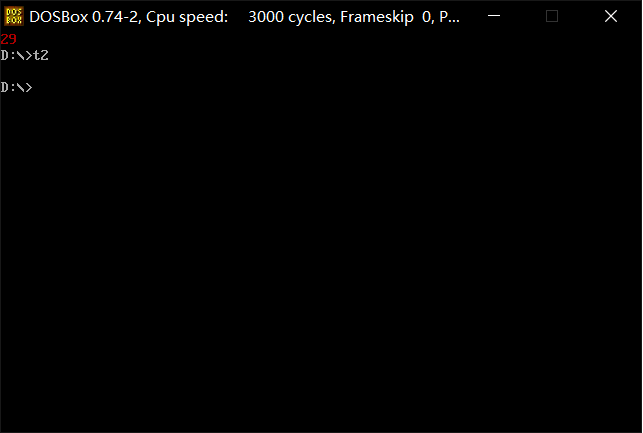Click the red 29 output text

click(x=8, y=39)
